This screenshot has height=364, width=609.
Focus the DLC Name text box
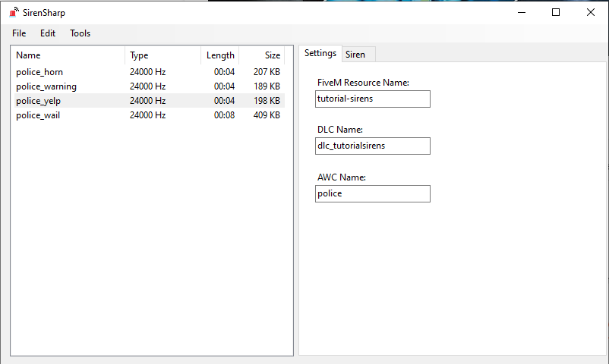click(x=373, y=146)
